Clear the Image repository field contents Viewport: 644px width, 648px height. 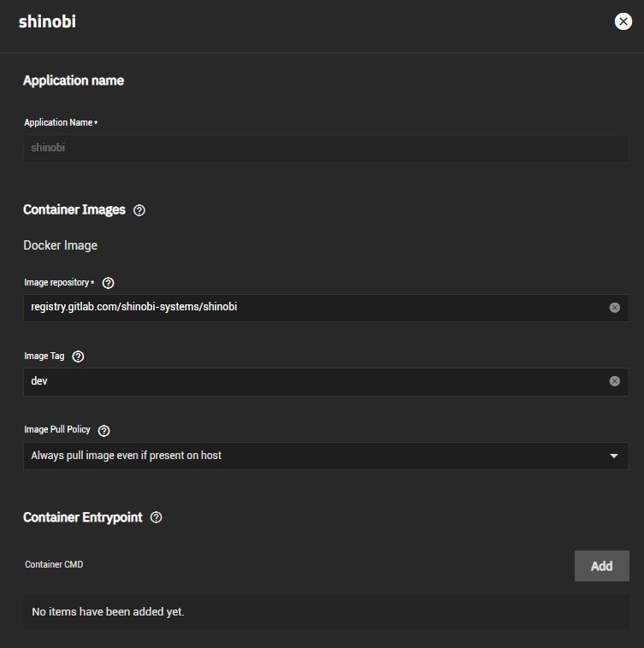click(x=614, y=308)
